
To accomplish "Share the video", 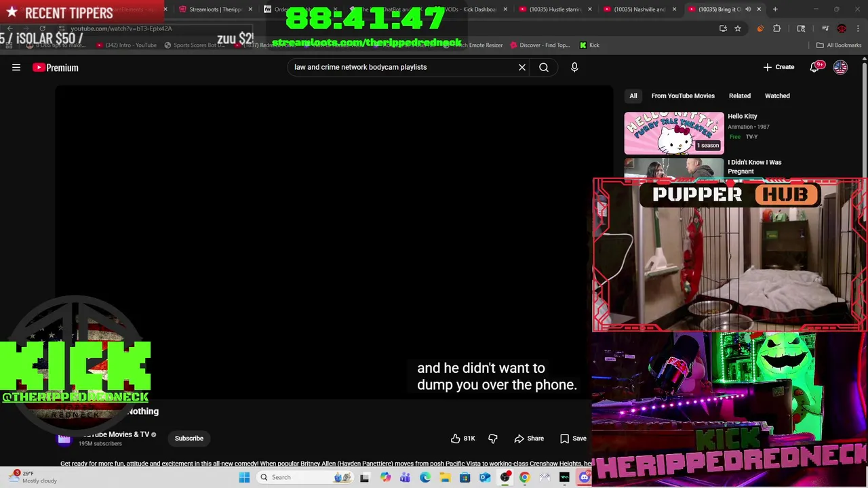I will point(529,439).
